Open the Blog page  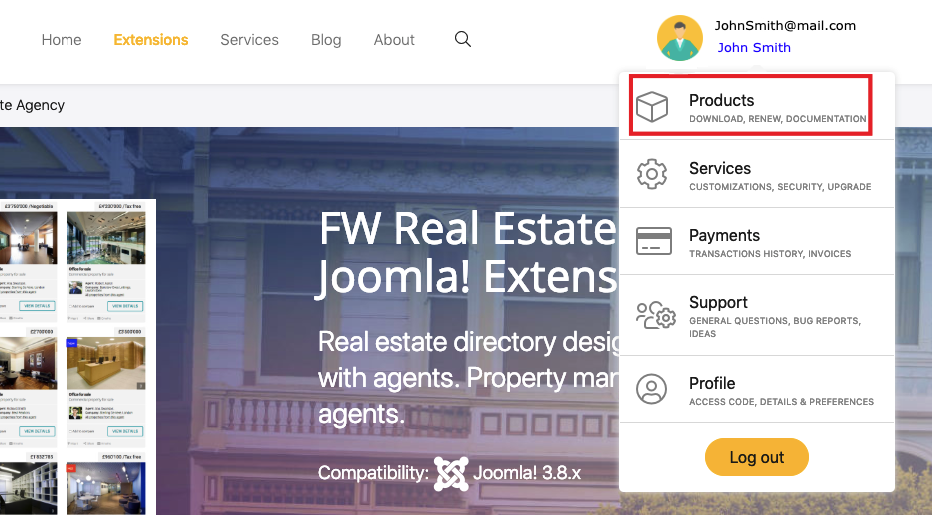coord(326,40)
